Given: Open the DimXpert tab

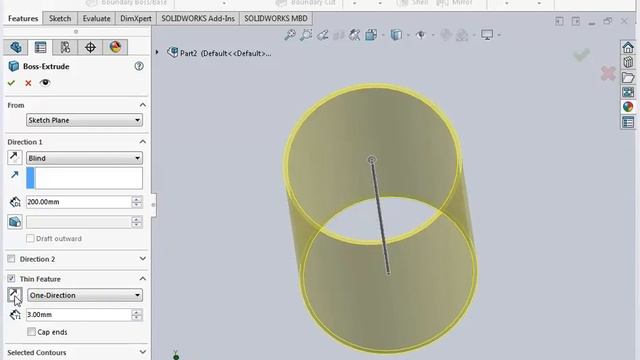Looking at the screenshot, I should [136, 19].
